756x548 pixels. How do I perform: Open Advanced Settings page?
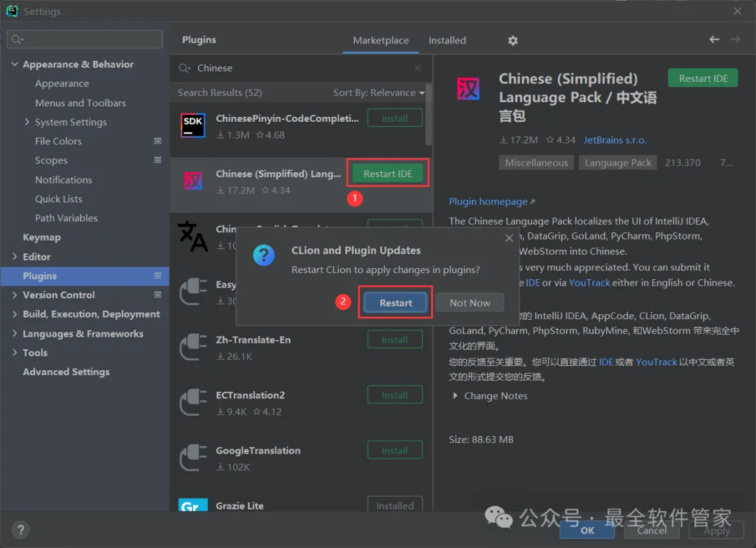66,372
